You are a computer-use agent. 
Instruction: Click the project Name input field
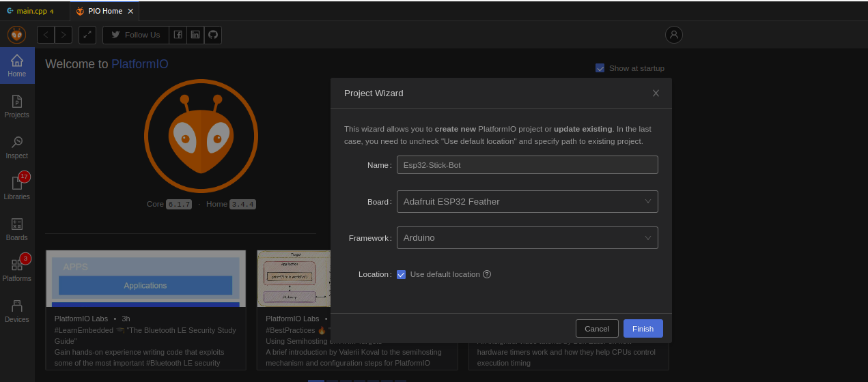(527, 164)
